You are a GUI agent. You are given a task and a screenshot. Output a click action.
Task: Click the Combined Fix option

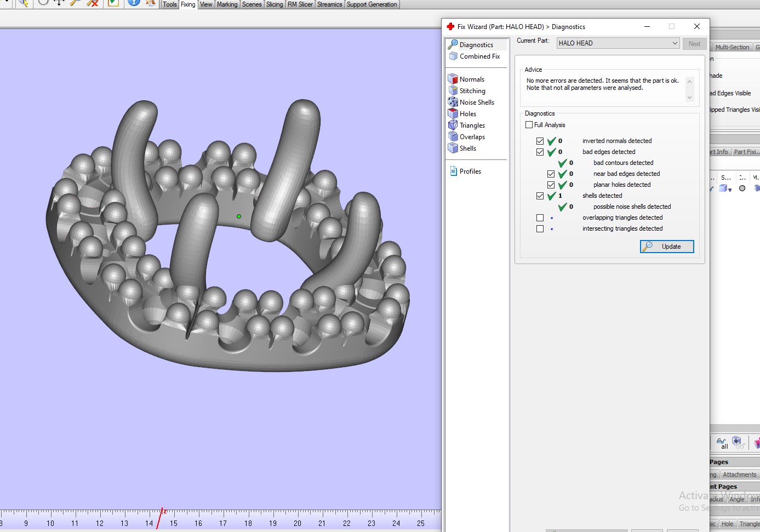[x=479, y=56]
